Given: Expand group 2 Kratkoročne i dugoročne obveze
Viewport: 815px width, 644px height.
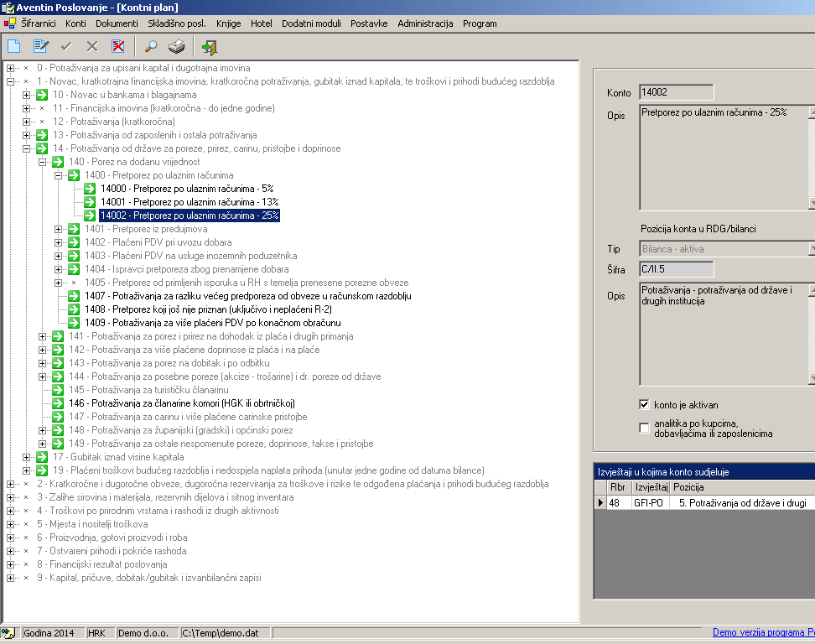Looking at the screenshot, I should tap(10, 484).
